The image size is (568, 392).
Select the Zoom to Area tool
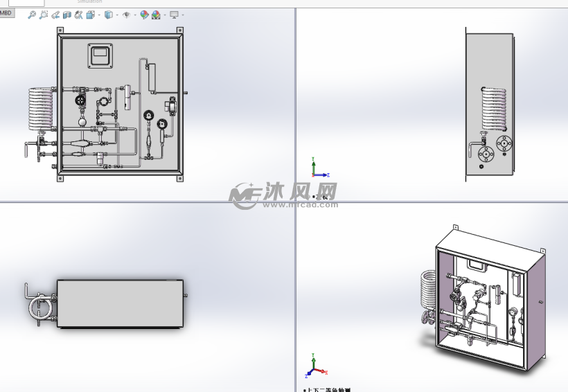[x=44, y=15]
